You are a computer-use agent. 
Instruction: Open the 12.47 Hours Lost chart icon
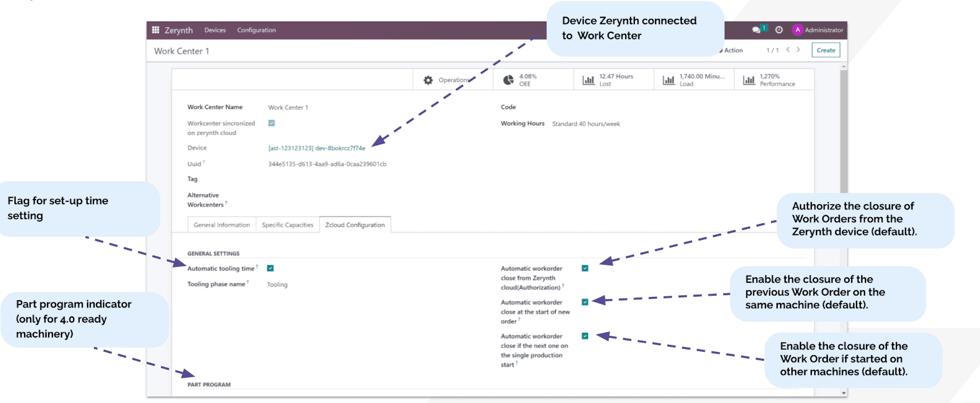pos(588,79)
